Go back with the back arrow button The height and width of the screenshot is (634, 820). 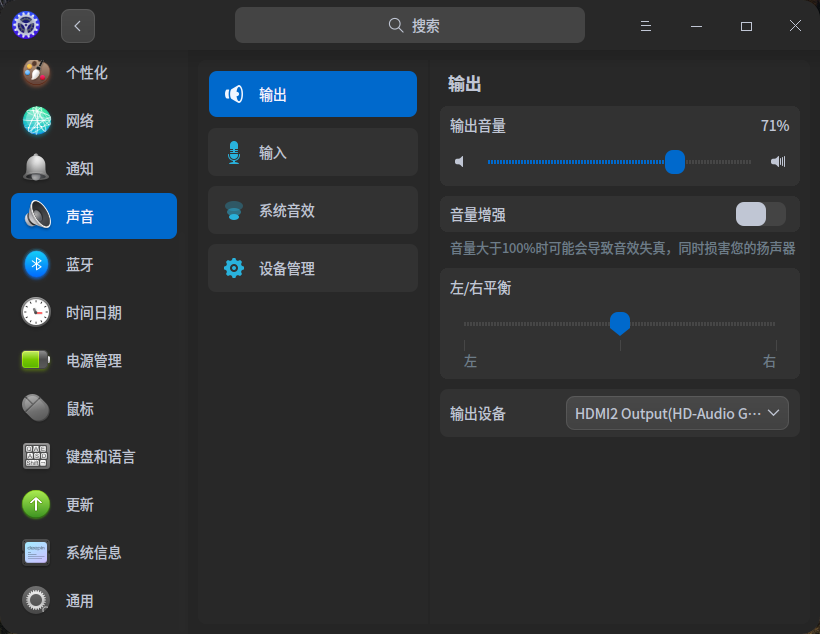point(78,26)
